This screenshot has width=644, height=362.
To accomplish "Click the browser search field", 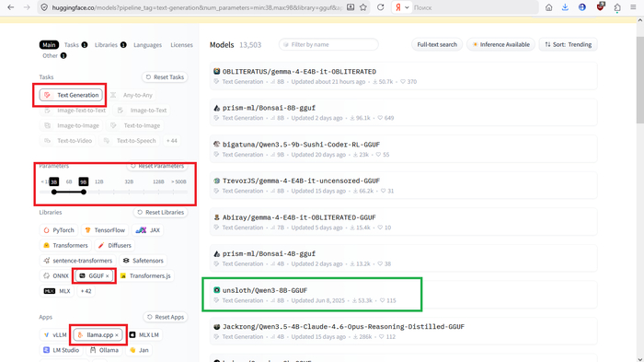I will pos(475,7).
